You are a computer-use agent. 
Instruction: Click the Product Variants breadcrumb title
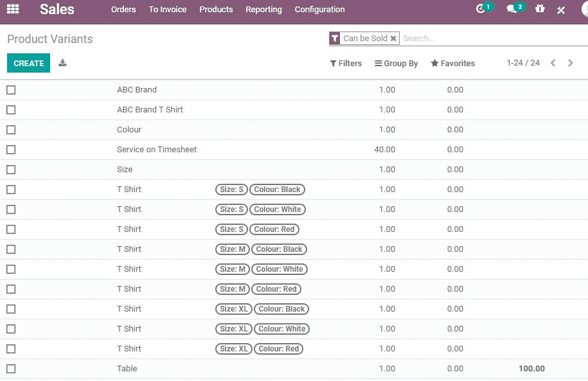click(x=50, y=39)
